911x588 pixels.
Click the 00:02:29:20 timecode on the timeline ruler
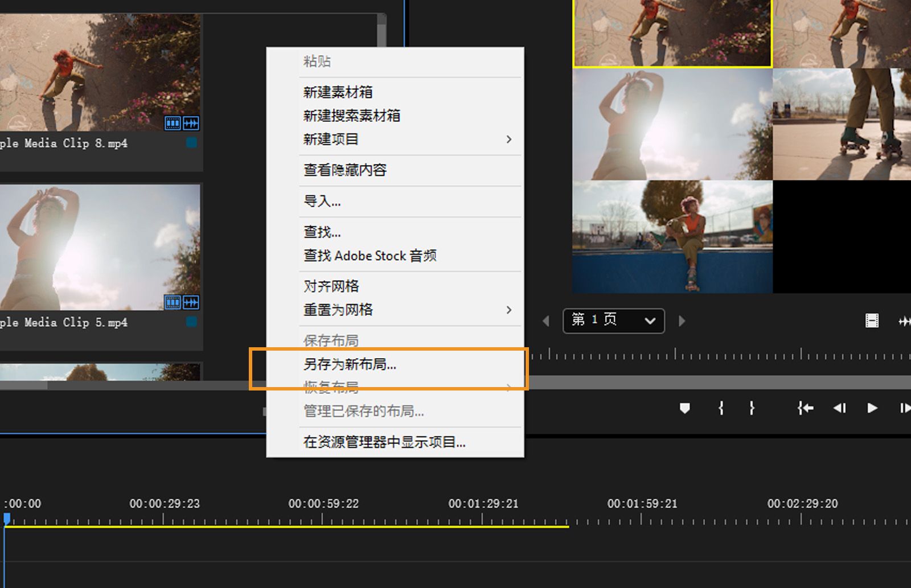802,504
